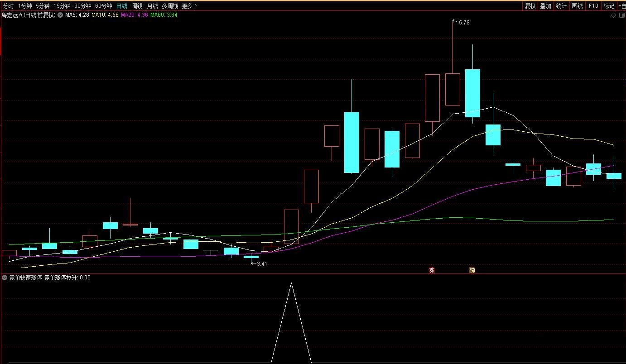Select the 月线 monthly tab
Viewport: 626px width, 364px height.
(x=152, y=6)
